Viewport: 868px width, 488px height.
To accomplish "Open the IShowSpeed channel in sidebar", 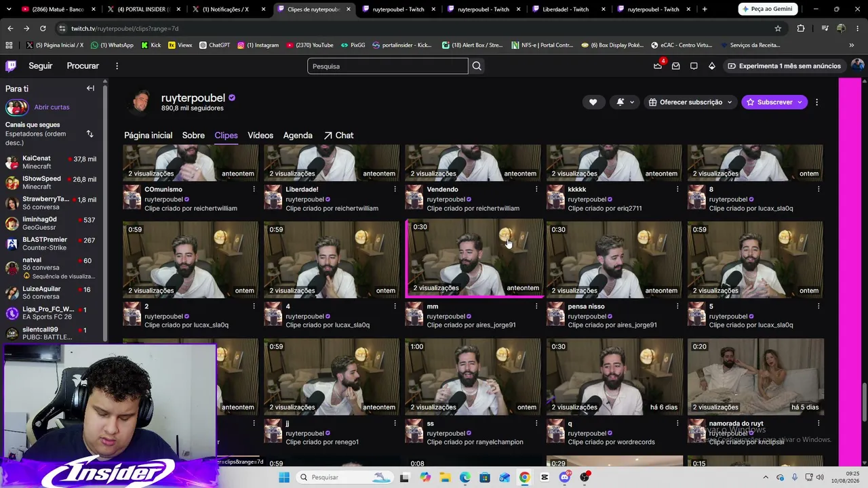I will [x=53, y=183].
